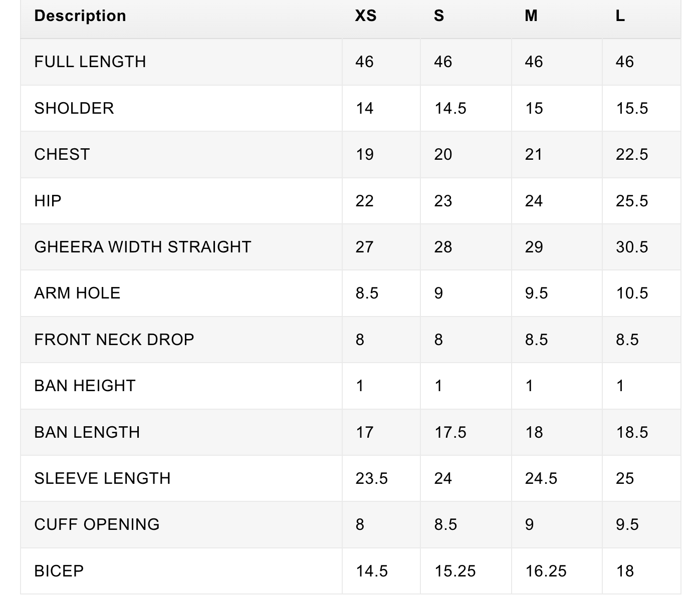Select the XS size column header

366,16
